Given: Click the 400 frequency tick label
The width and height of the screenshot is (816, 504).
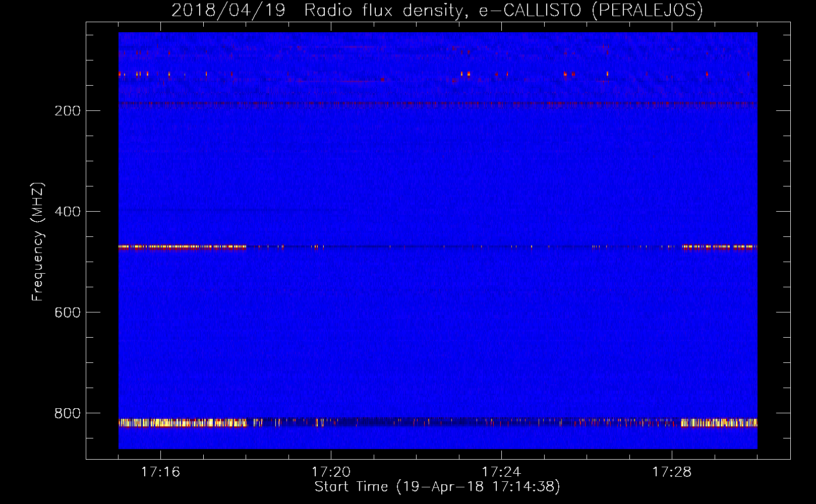Looking at the screenshot, I should coord(67,212).
